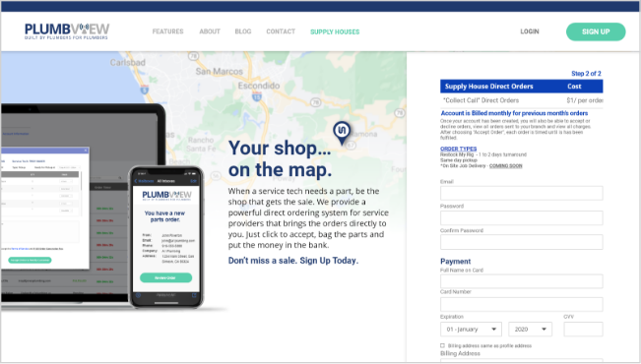Click the back chevron on phone mockup
641x364 pixels.
(x=136, y=181)
